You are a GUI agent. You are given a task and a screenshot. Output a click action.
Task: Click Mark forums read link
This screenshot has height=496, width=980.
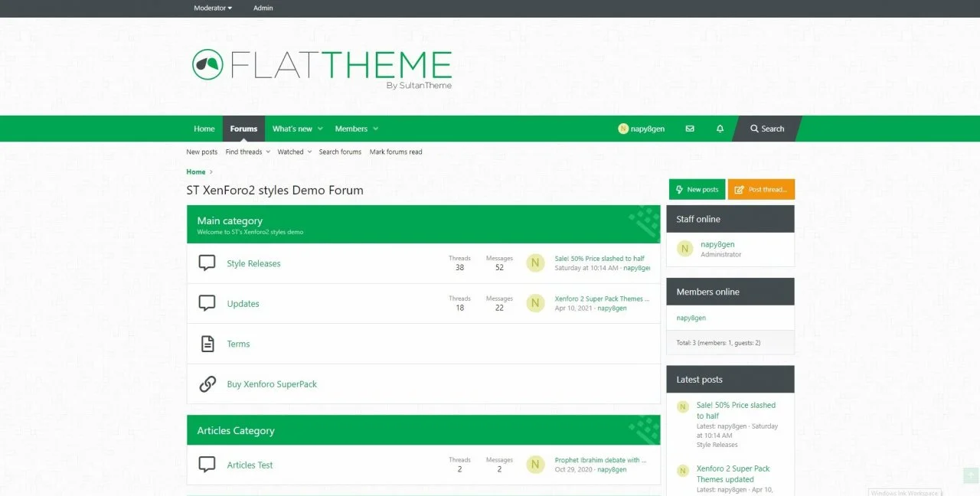pyautogui.click(x=395, y=152)
